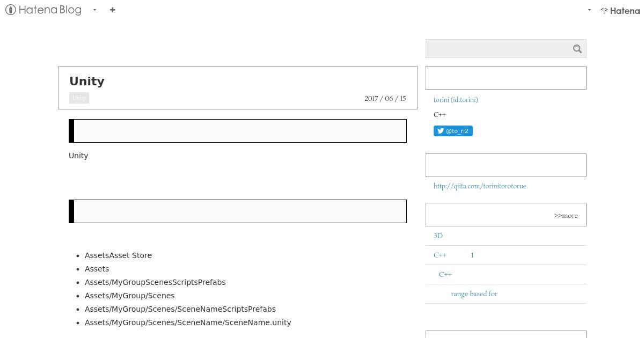Follow @to_ri2 with the Twitter button
The height and width of the screenshot is (338, 644).
453,131
